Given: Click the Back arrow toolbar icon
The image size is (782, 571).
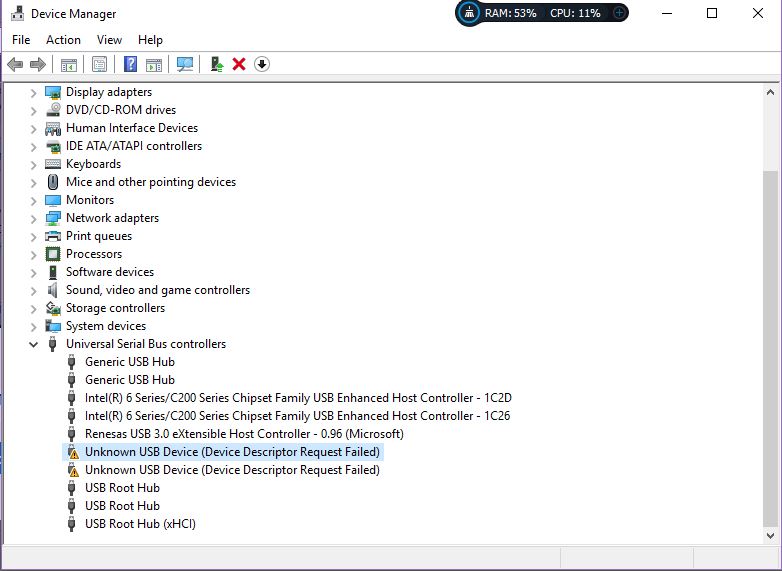Looking at the screenshot, I should pyautogui.click(x=15, y=64).
